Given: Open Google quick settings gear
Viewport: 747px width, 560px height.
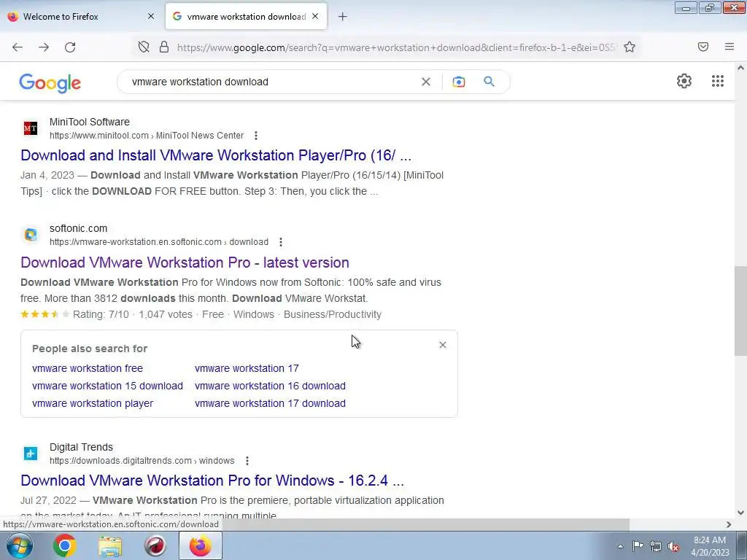Looking at the screenshot, I should click(x=684, y=81).
